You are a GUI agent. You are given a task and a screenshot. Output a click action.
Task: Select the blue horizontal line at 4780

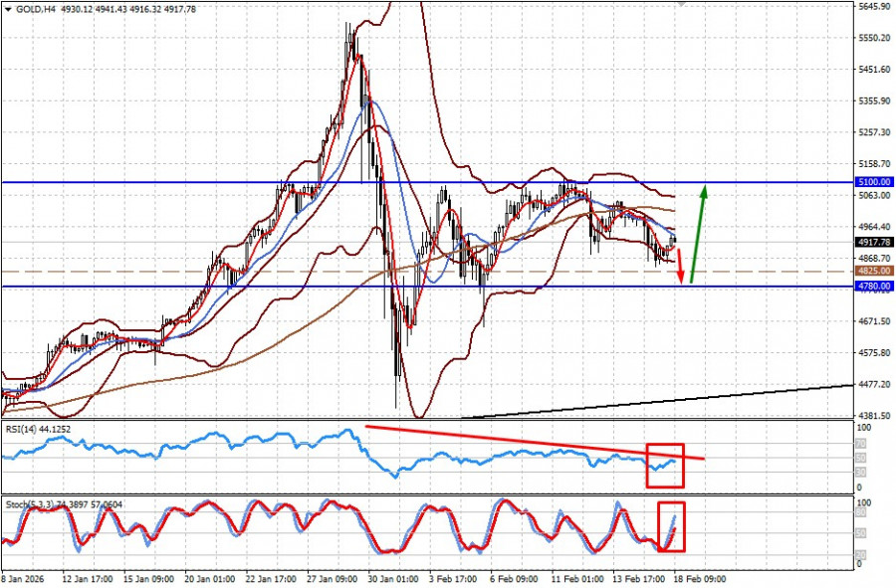(299, 287)
